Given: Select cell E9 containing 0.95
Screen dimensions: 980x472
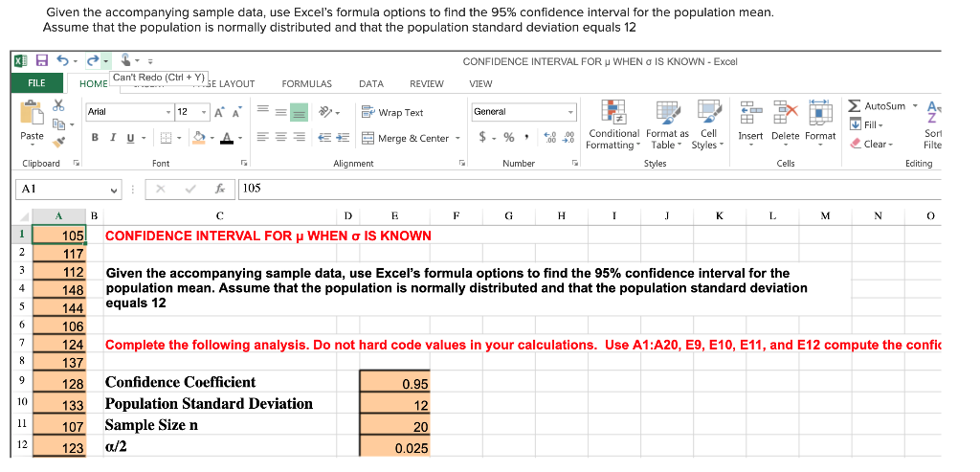Looking at the screenshot, I should point(394,382).
